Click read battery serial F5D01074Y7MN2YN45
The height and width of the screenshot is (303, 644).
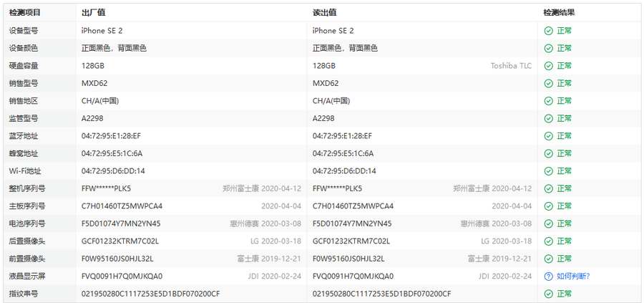click(352, 223)
